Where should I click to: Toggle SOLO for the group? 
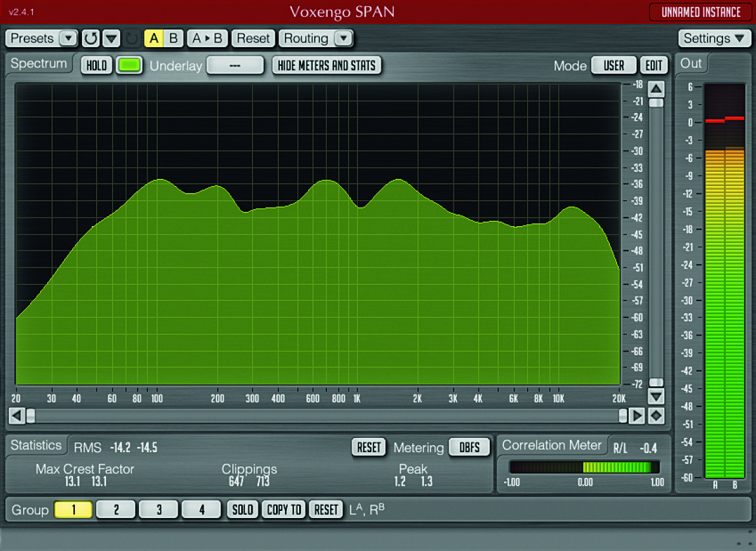click(242, 510)
